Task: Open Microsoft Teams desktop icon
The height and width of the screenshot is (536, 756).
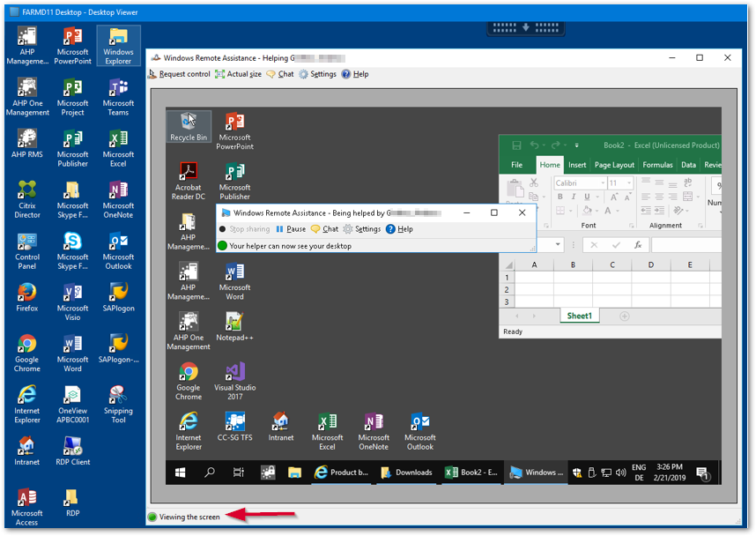Action: point(118,97)
